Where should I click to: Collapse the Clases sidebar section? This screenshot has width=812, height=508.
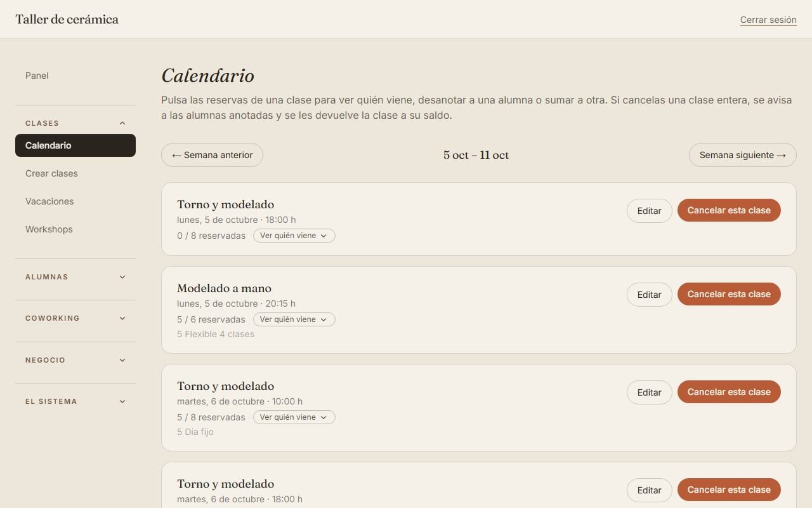coord(75,123)
